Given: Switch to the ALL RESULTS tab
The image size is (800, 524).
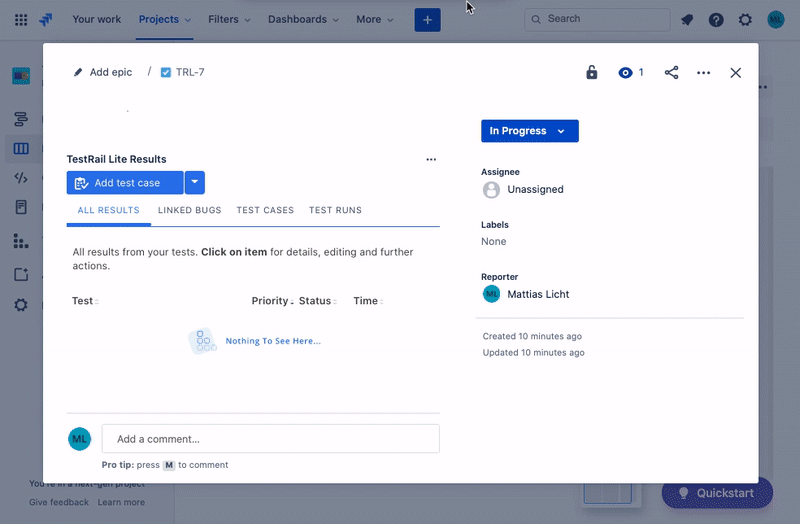Looking at the screenshot, I should click(x=109, y=210).
